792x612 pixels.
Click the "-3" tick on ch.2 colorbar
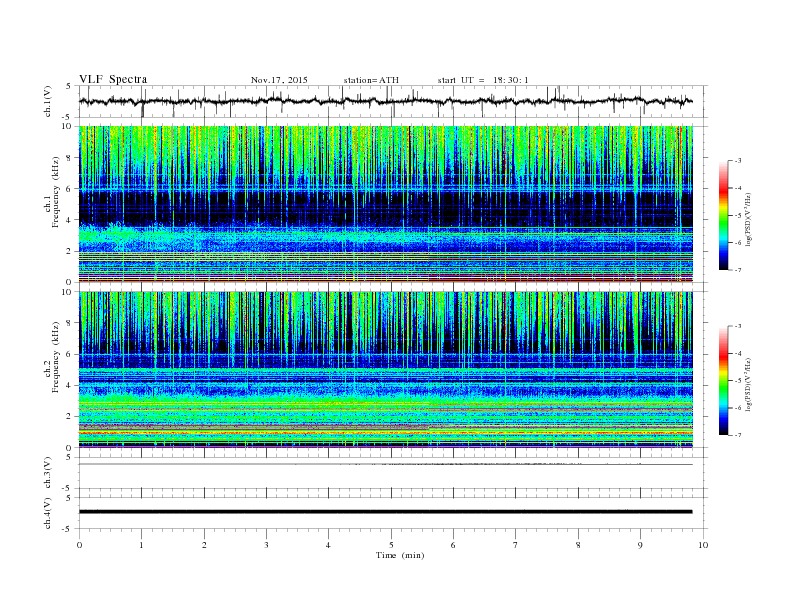(x=738, y=326)
